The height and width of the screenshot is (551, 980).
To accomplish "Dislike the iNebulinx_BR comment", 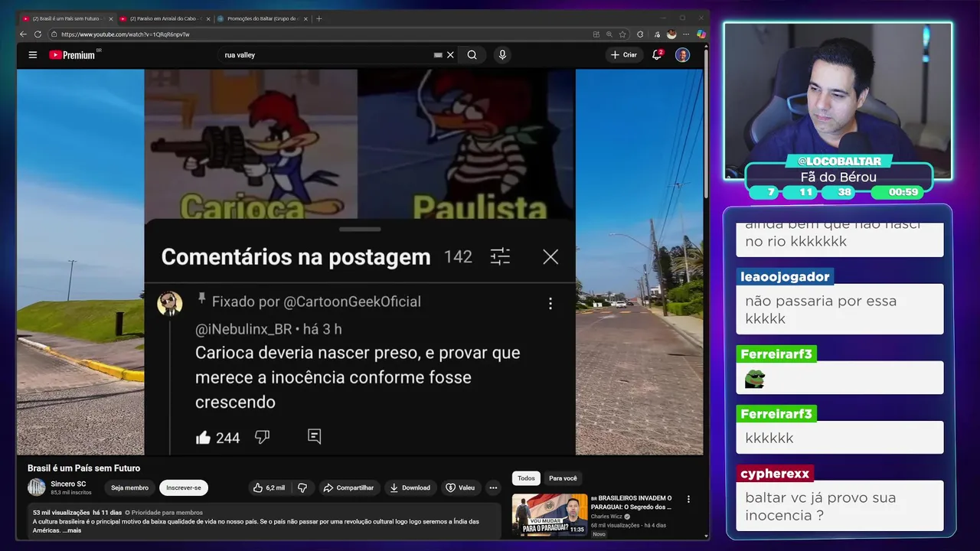I will coord(262,437).
